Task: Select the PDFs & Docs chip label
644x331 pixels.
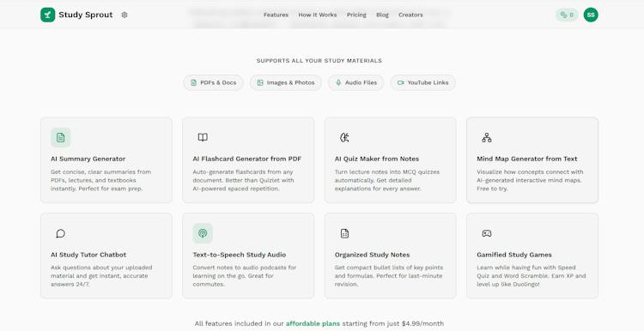Action: [218, 82]
